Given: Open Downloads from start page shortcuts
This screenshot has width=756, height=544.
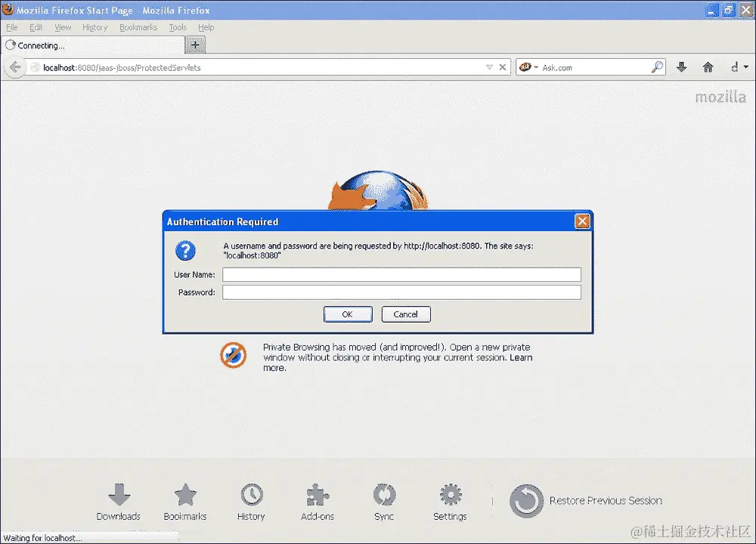Looking at the screenshot, I should click(119, 502).
